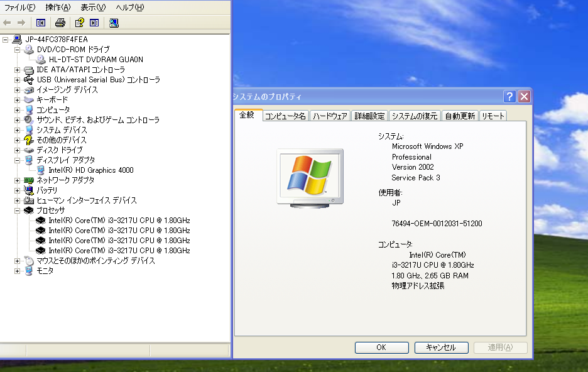Screen dimensions: 588x372
Task: Select the USB コントローラ icon
Action: (29, 80)
